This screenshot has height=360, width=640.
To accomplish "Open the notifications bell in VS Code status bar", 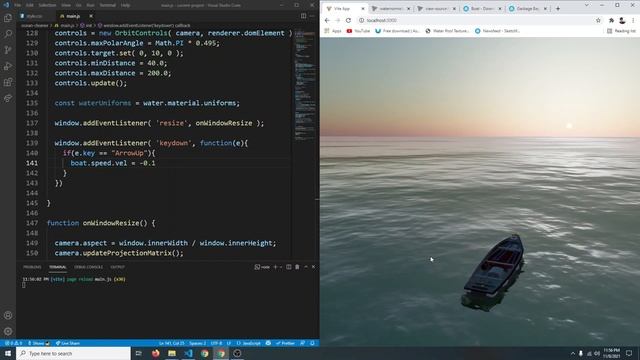I will click(x=312, y=343).
